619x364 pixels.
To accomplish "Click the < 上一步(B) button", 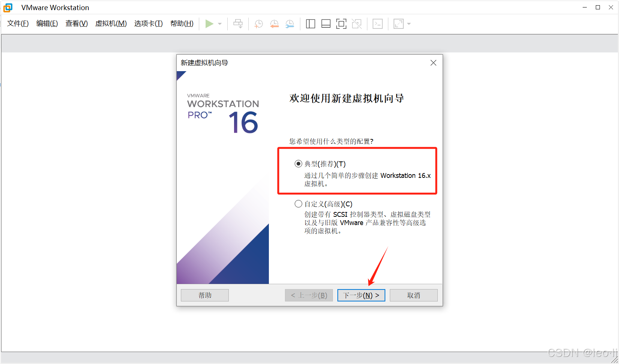I will pos(309,295).
